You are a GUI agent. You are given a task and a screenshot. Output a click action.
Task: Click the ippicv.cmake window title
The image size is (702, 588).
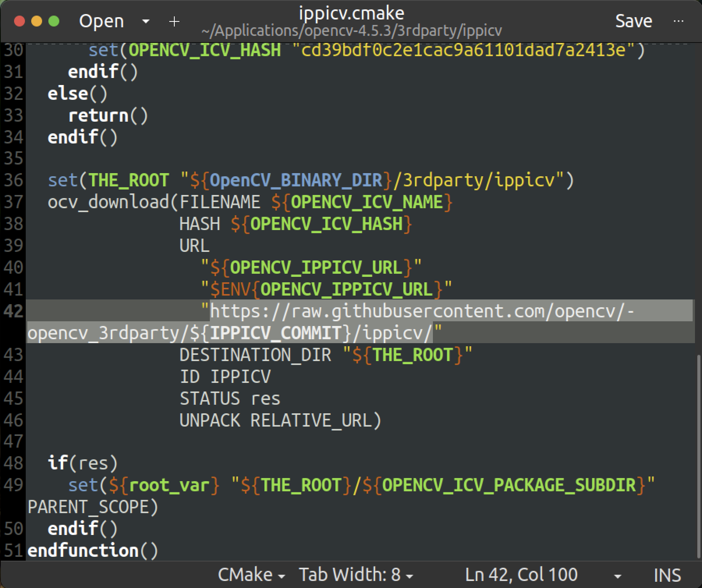click(351, 13)
